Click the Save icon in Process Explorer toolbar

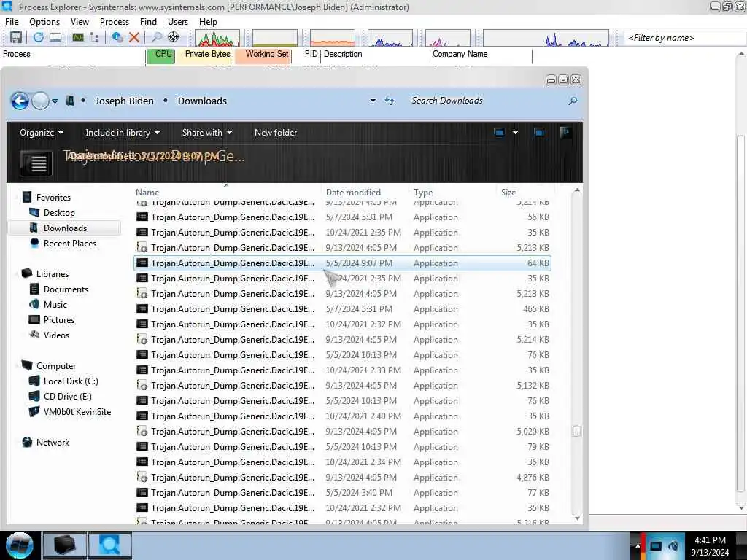16,37
